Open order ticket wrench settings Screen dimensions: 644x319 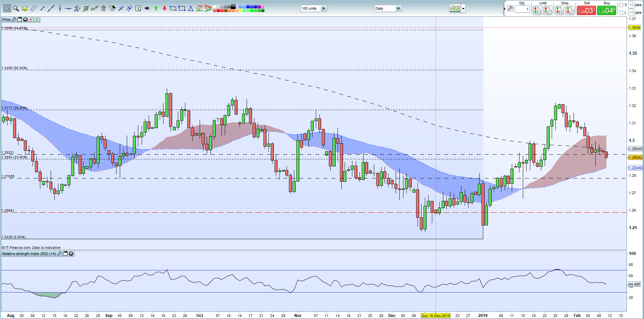tap(510, 8)
